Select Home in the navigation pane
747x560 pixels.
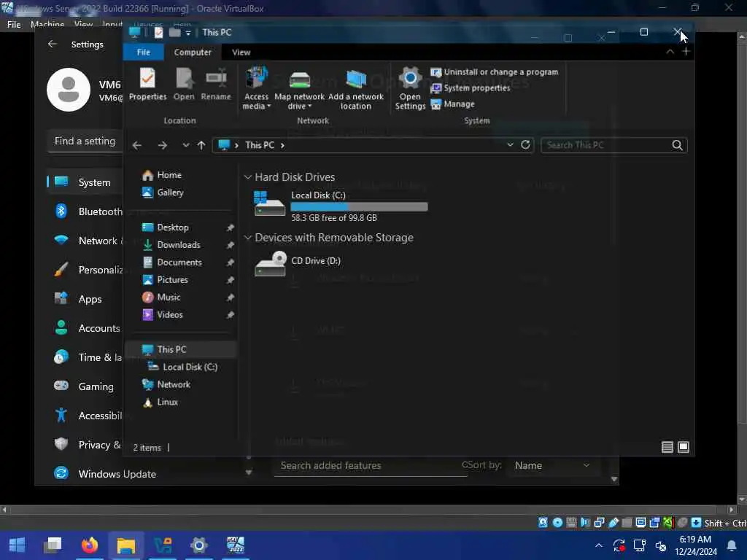coord(163,175)
